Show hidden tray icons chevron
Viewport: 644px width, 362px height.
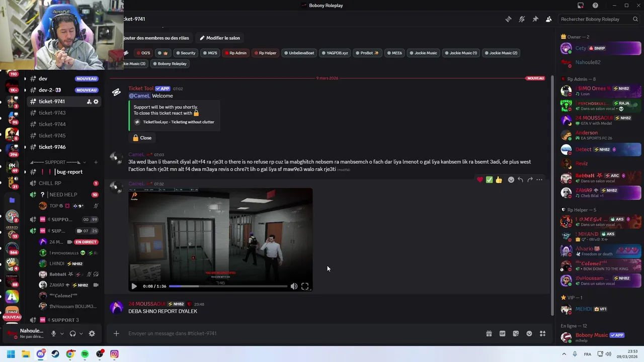pyautogui.click(x=564, y=354)
